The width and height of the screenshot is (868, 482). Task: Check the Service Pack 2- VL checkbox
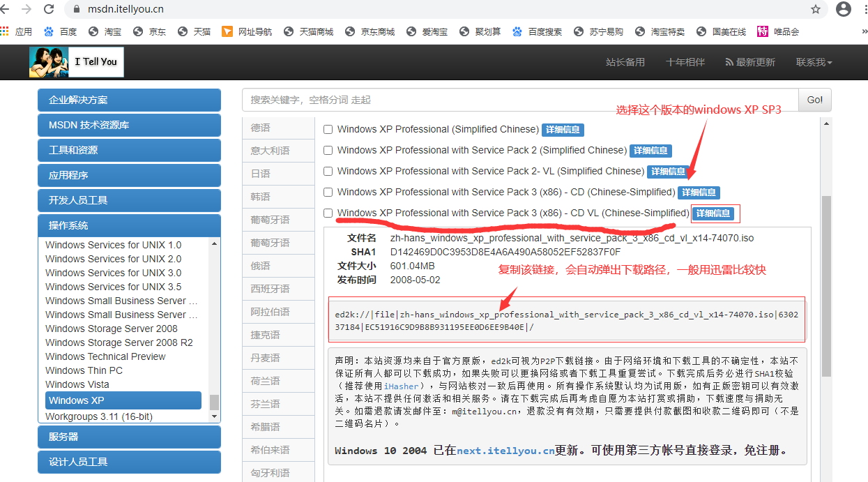[x=328, y=172]
